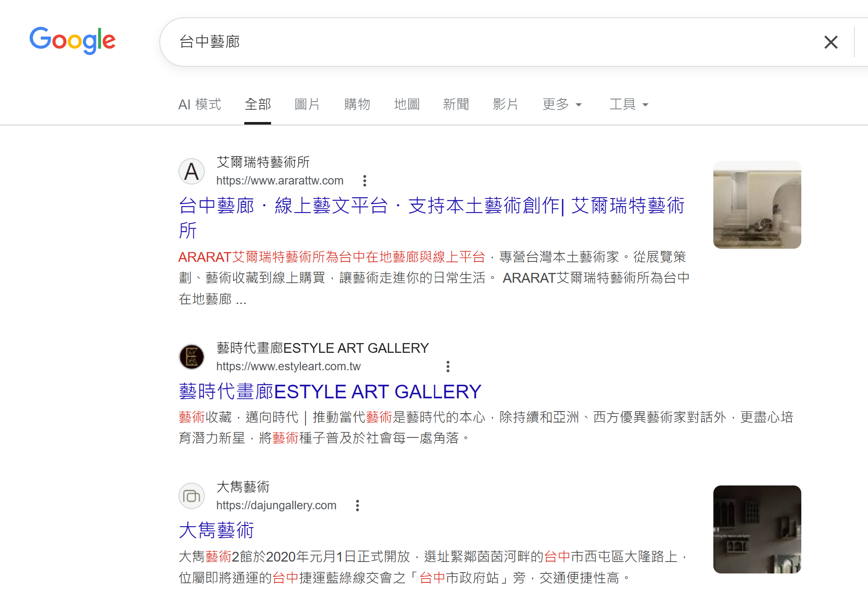Click the Google logo

tap(72, 41)
